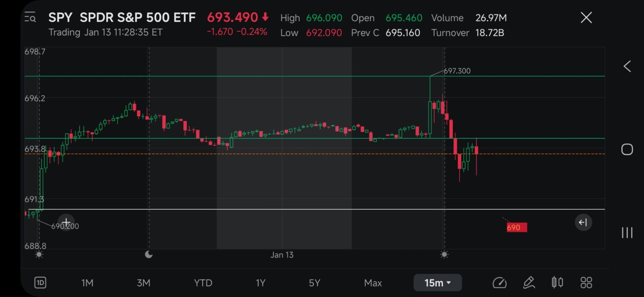The image size is (644, 297).
Task: Click the High 696.090 value
Action: [x=324, y=18]
